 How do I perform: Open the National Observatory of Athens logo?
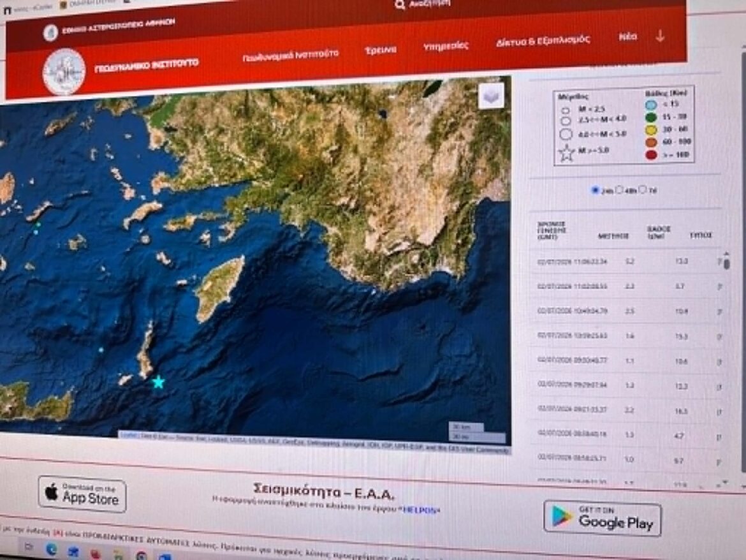pos(50,33)
